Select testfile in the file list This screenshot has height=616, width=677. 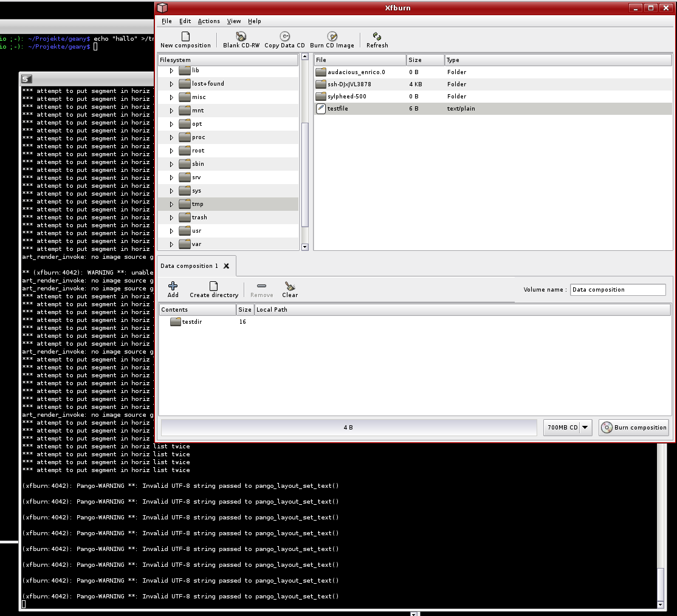click(338, 109)
